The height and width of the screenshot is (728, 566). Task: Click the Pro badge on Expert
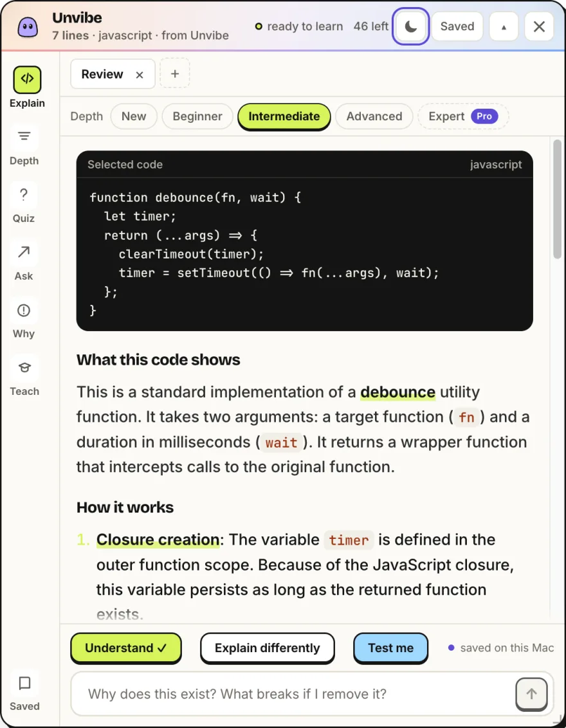(484, 116)
